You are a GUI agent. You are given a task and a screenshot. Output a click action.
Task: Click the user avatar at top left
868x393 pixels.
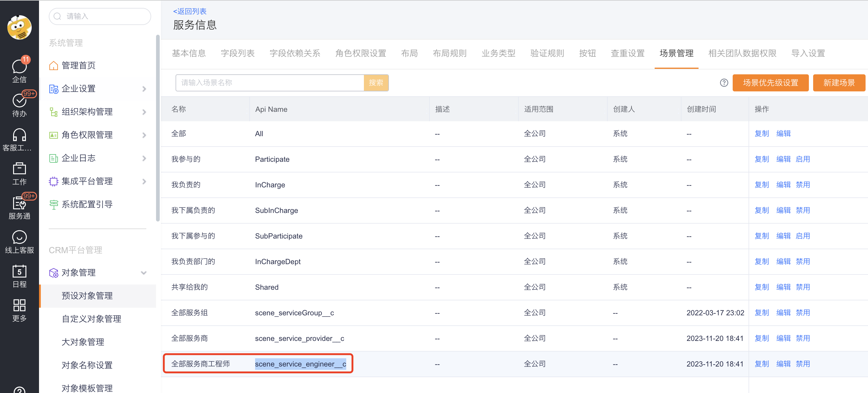[x=20, y=27]
